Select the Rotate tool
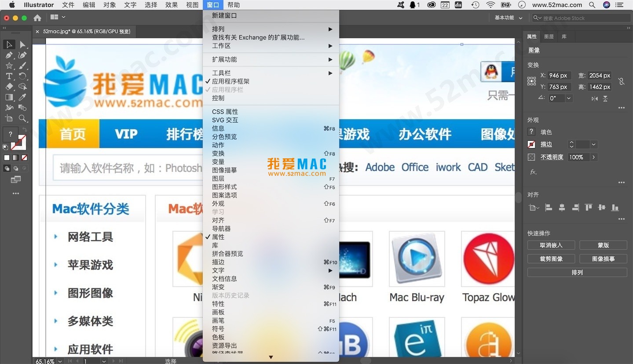This screenshot has height=364, width=633. [x=22, y=76]
